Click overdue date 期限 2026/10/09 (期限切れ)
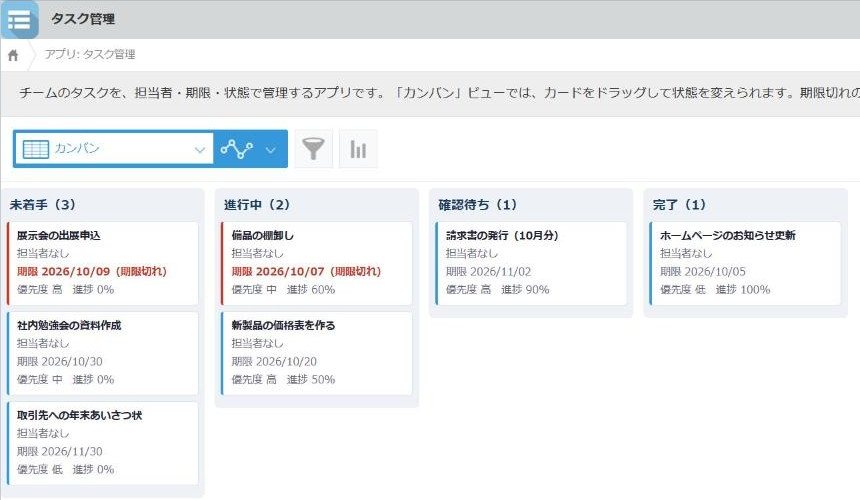This screenshot has height=500, width=860. point(92,271)
